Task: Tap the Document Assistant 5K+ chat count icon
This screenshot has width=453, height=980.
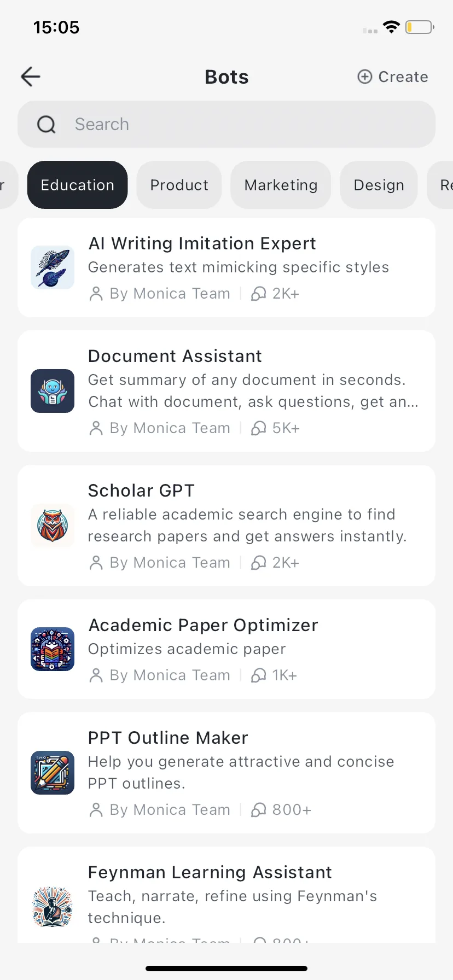Action: pos(258,428)
